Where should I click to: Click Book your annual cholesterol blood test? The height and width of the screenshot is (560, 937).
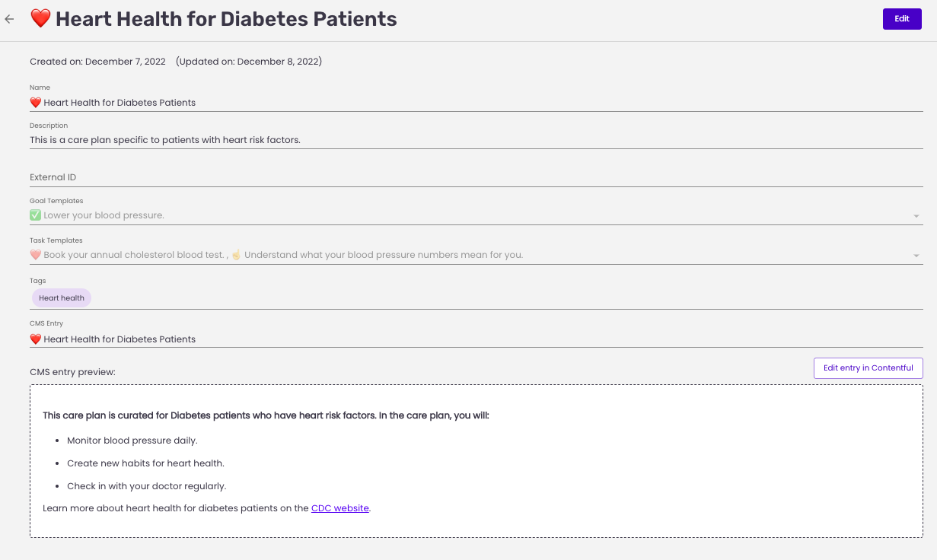[134, 255]
